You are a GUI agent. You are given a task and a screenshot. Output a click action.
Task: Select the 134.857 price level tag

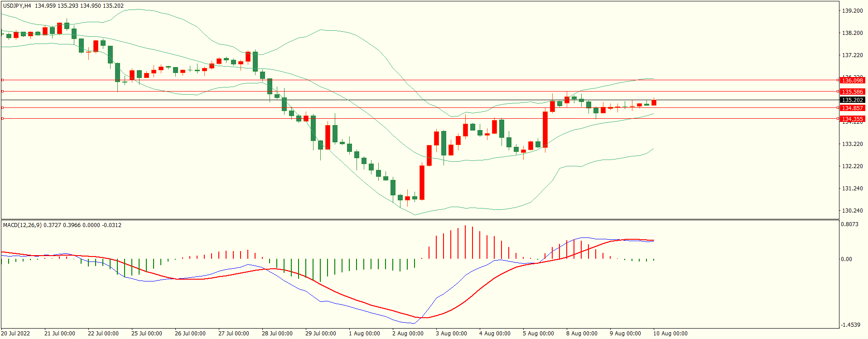[x=852, y=108]
